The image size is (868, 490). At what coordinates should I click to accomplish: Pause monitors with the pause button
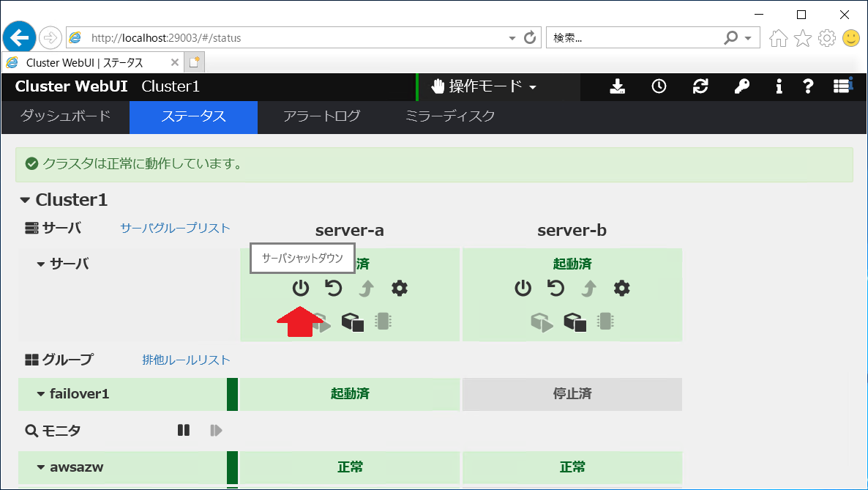coord(184,431)
